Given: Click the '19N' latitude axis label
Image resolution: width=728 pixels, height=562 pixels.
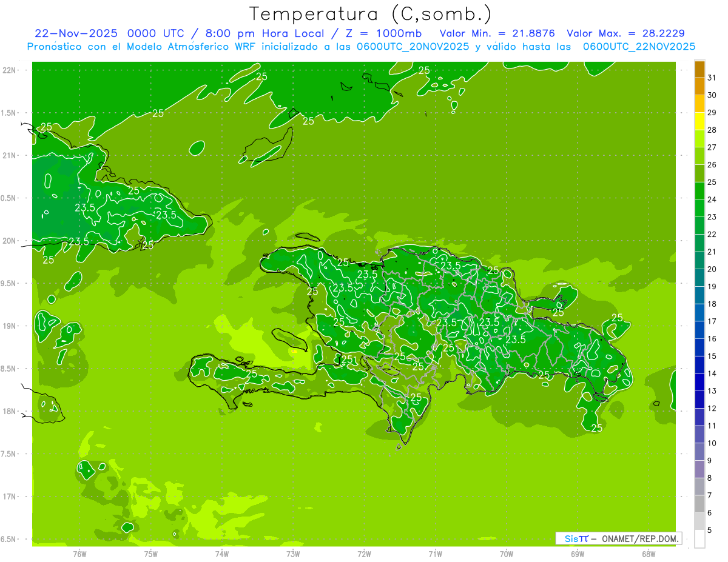Looking at the screenshot, I should click(x=8, y=326).
